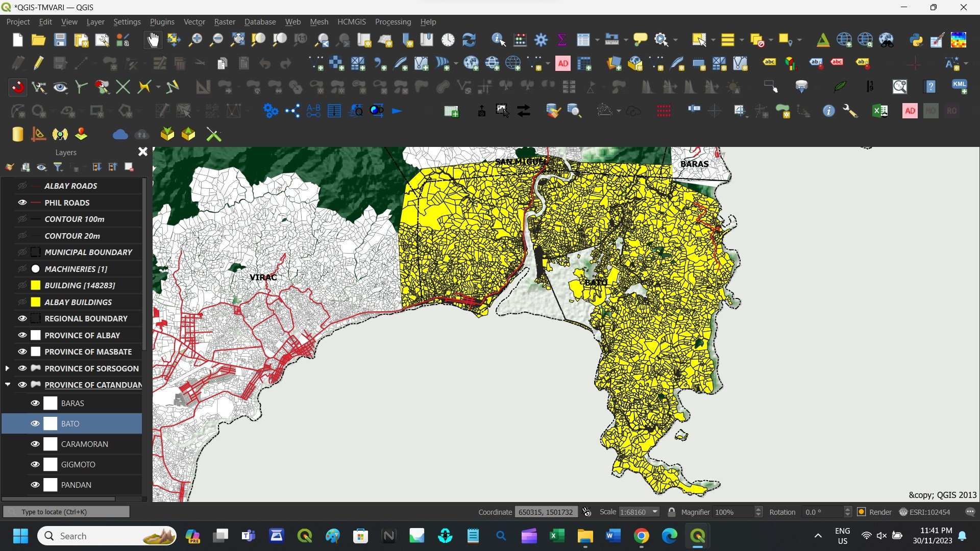The image size is (980, 551).
Task: Click the Filter Legend funnel icon
Action: click(58, 167)
